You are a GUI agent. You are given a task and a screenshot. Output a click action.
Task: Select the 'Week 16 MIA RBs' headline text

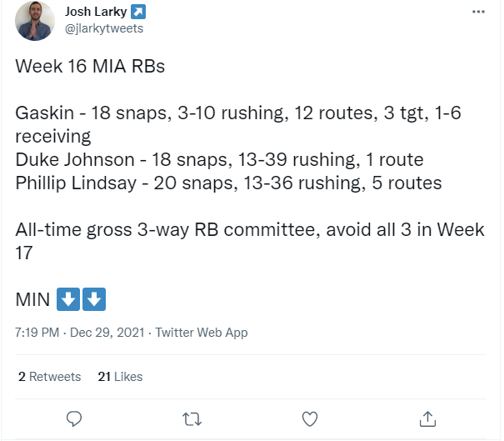(90, 66)
